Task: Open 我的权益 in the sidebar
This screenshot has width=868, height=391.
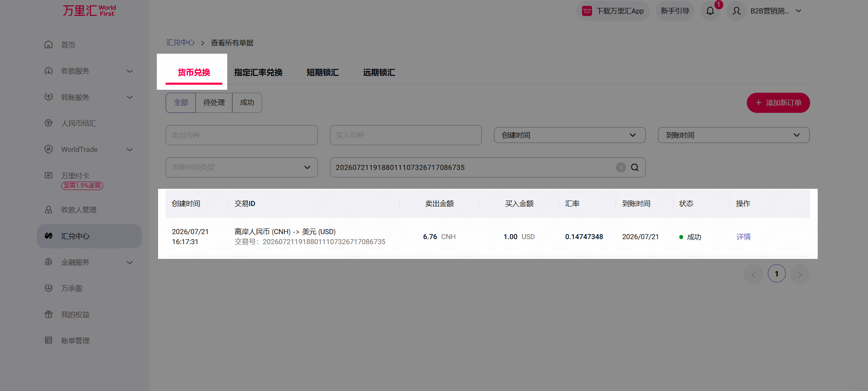Action: [x=75, y=315]
